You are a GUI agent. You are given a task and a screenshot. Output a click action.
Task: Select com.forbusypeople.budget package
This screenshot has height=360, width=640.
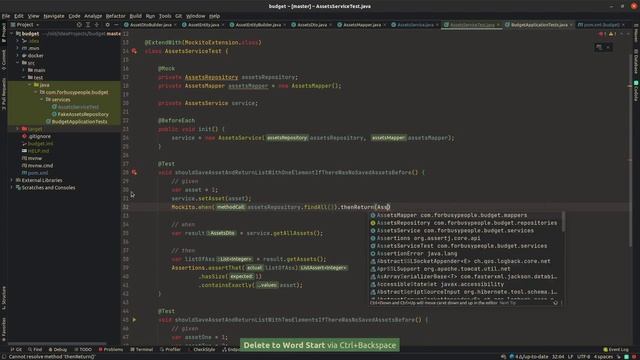(74, 92)
